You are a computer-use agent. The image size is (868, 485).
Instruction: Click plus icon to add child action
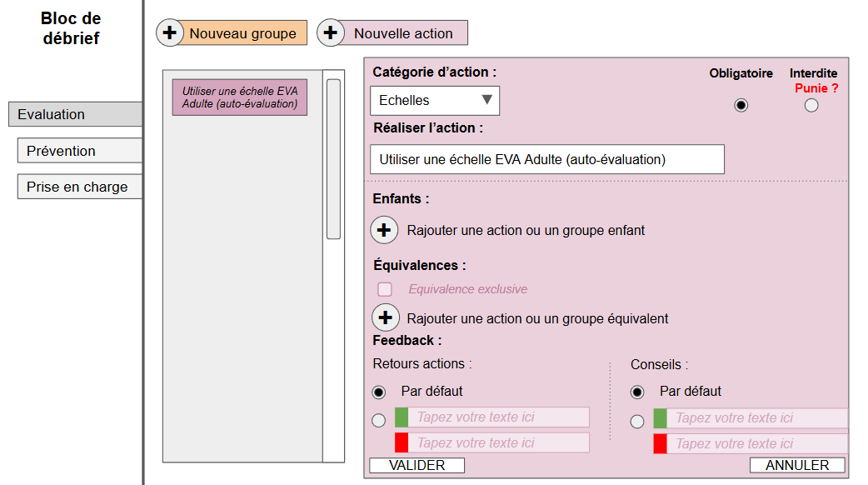(x=384, y=230)
